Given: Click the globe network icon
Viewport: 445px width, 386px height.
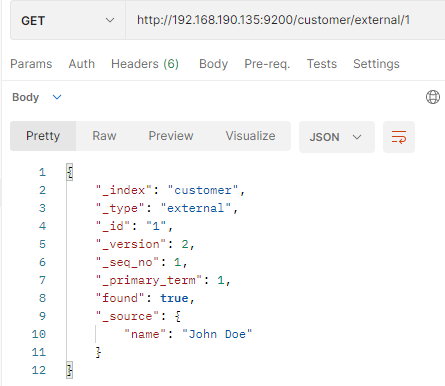Looking at the screenshot, I should pos(433,97).
